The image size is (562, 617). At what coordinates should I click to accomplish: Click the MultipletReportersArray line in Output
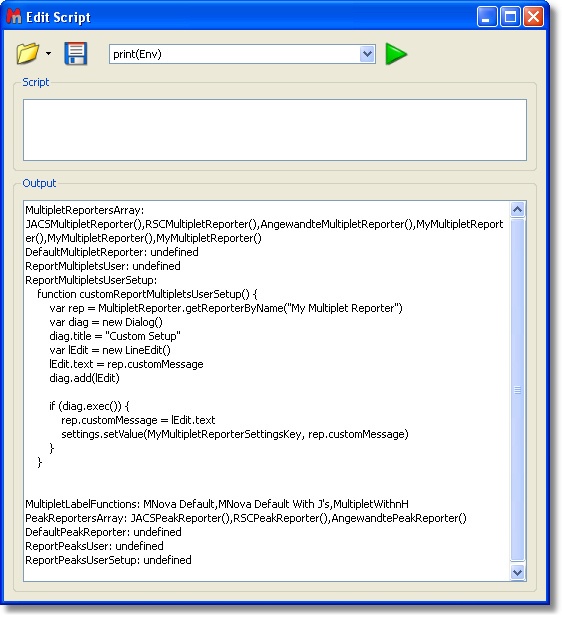tap(85, 210)
